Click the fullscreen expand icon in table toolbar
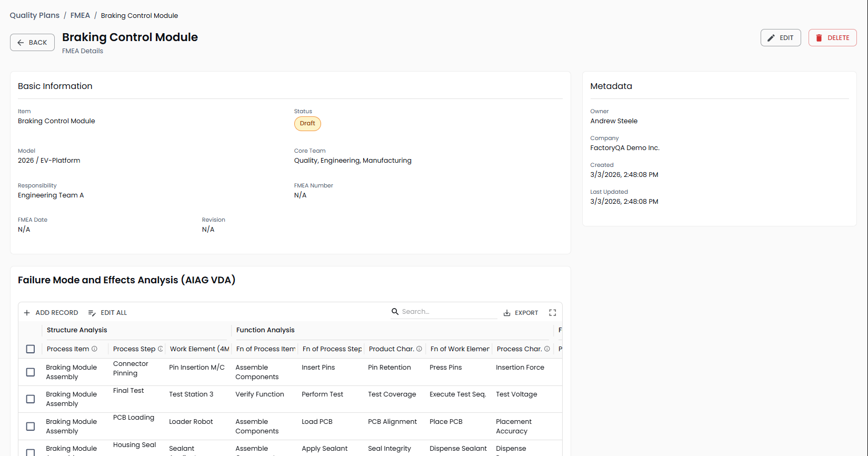Screen dimensions: 868x456 pos(552,313)
